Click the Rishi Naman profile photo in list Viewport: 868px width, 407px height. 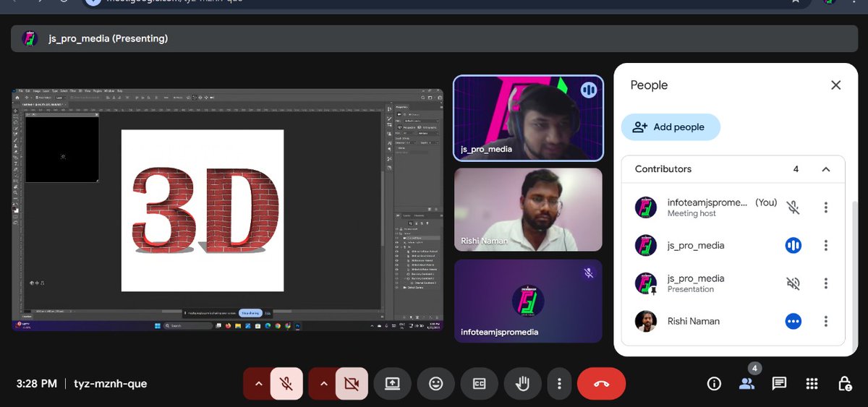[646, 321]
